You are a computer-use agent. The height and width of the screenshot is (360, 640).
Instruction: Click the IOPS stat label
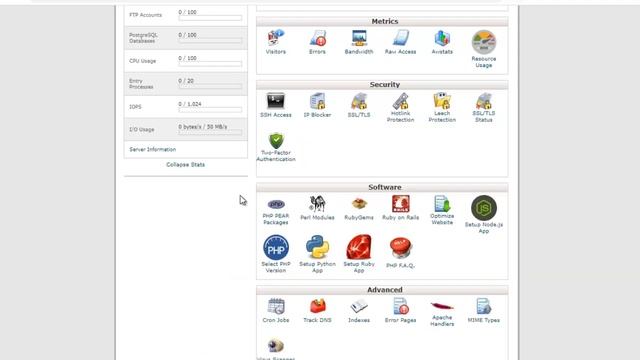tap(136, 107)
